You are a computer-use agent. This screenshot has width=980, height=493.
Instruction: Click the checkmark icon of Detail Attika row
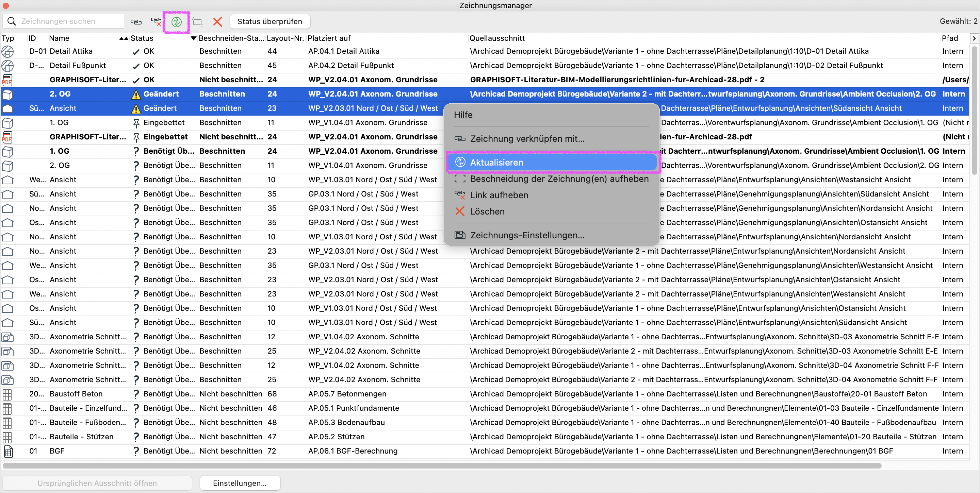(136, 52)
